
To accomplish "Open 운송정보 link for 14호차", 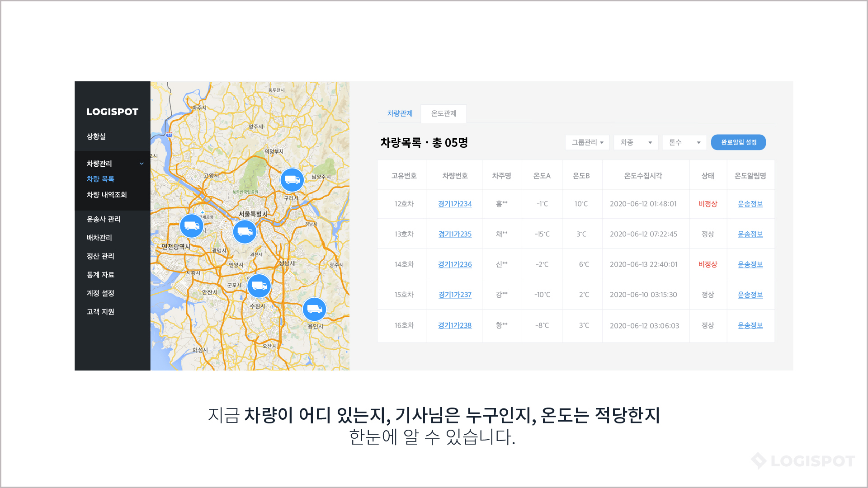I will (750, 264).
